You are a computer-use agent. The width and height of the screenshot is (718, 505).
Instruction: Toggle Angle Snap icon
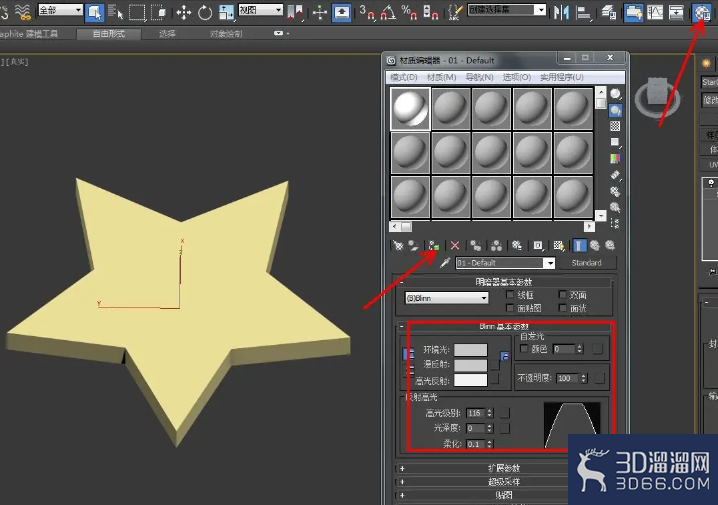[x=388, y=12]
